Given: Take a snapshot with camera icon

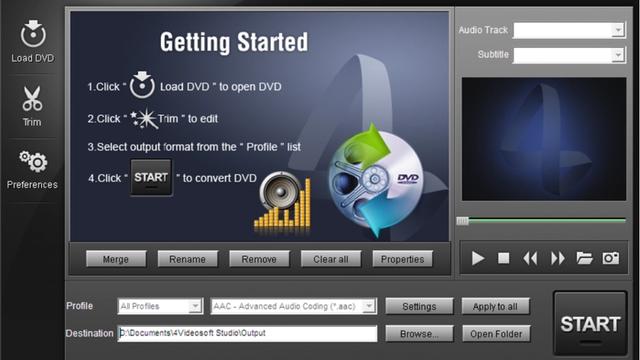Looking at the screenshot, I should (x=611, y=258).
